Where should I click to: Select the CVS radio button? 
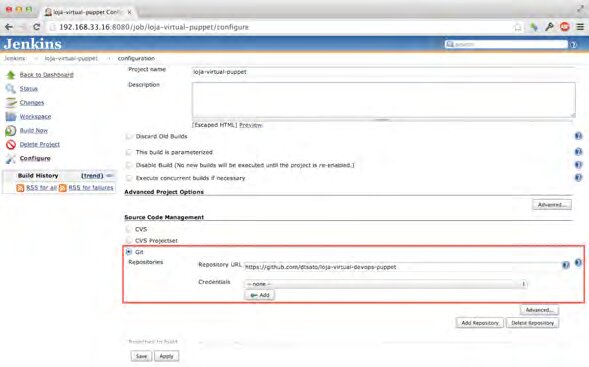pyautogui.click(x=129, y=229)
